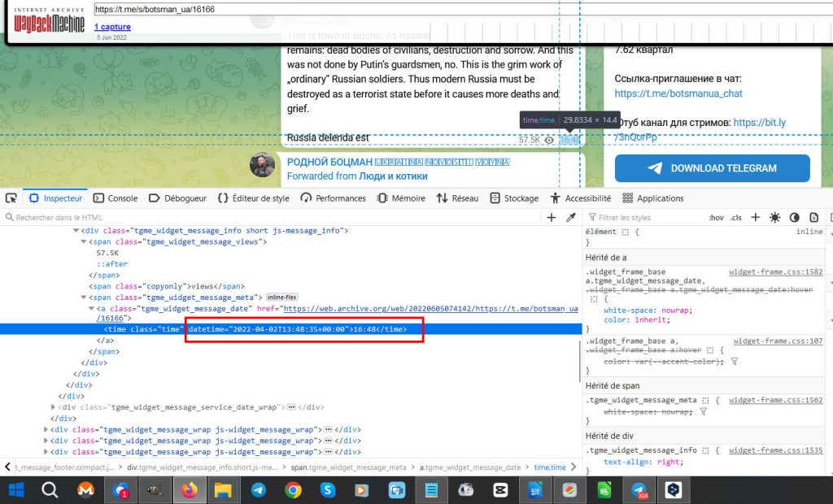Click the create new node plus icon
Viewport: 833px width, 504px height.
point(552,217)
